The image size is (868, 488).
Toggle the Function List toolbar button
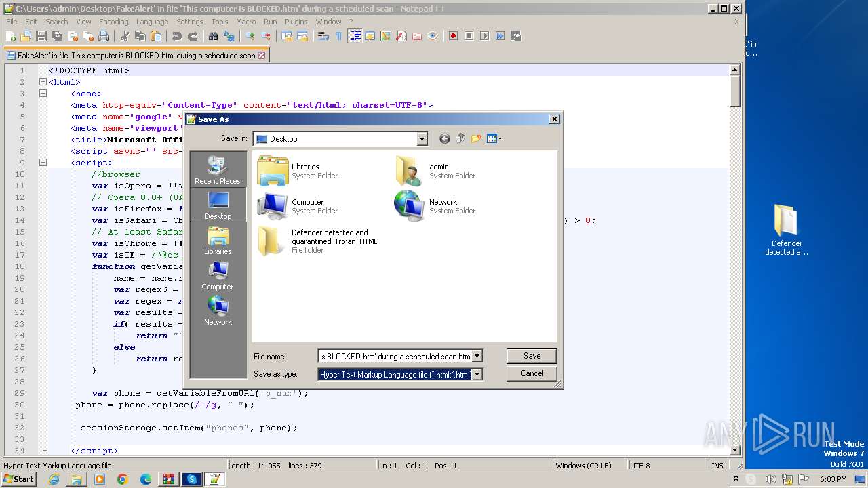coord(401,36)
